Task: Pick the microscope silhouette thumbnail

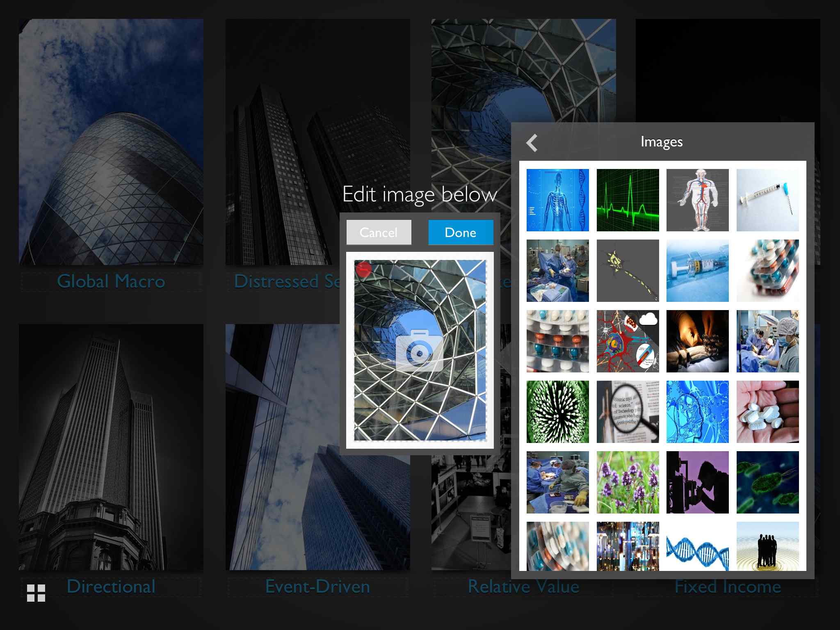Action: click(x=697, y=482)
